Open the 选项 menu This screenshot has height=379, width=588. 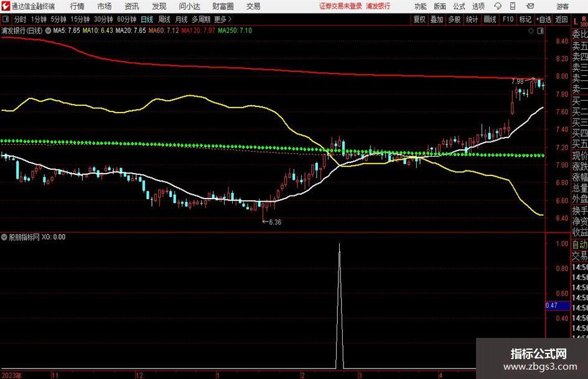(478, 6)
